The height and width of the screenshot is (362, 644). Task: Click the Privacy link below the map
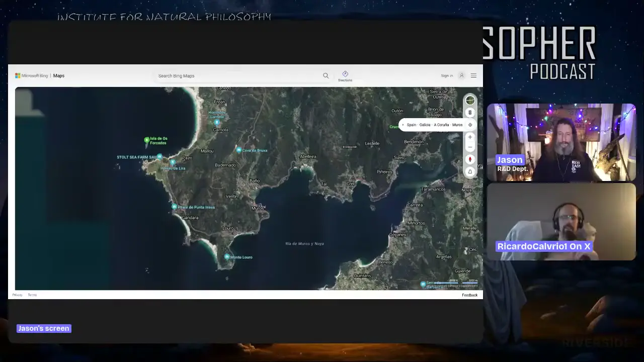point(17,295)
